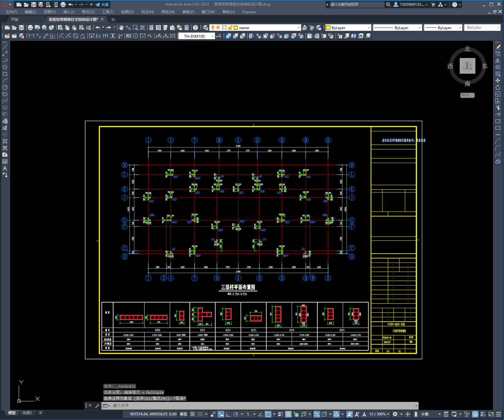Click the WCS button under the ViewCube
The image size is (504, 420).
coord(467,95)
